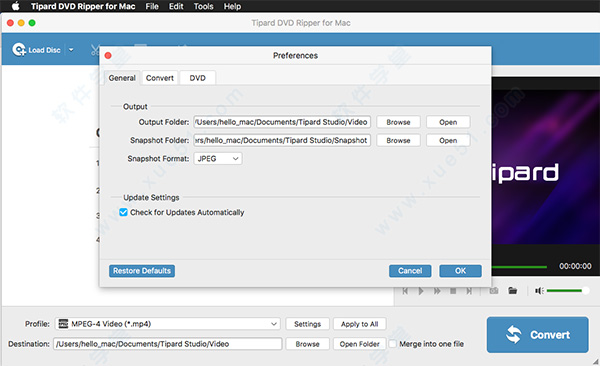The image size is (600, 366).
Task: Switch to the Convert preferences tab
Action: tap(160, 78)
